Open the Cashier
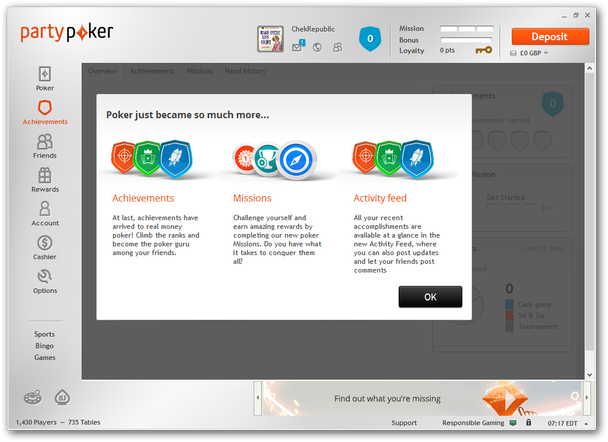 [x=45, y=247]
